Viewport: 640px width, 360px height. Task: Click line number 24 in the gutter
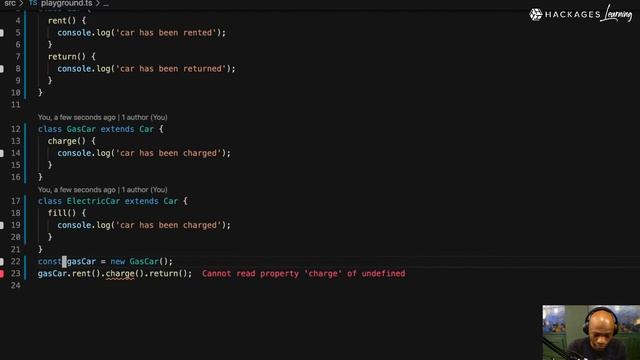click(16, 285)
